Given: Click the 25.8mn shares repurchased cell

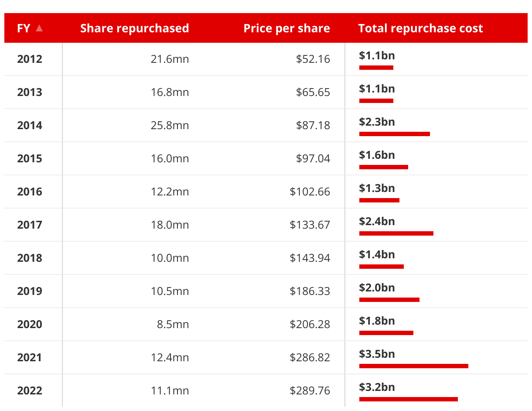Looking at the screenshot, I should tap(170, 125).
